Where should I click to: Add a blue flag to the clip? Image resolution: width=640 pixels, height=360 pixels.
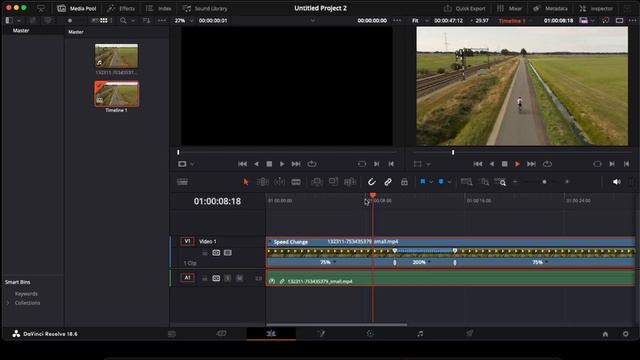click(x=423, y=182)
